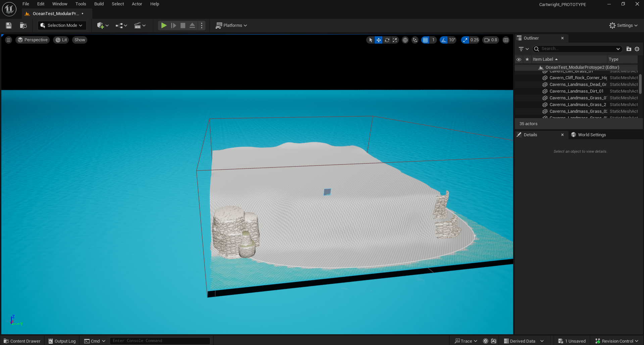Open the Platforms menu
Image resolution: width=644 pixels, height=345 pixels.
pos(231,26)
